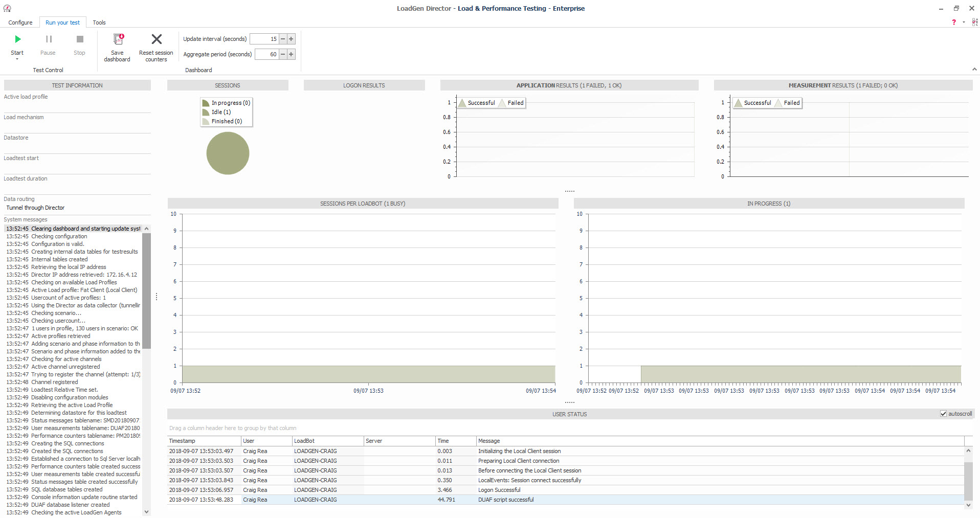Click the LOGON RESULTS panel header
980x518 pixels.
pyautogui.click(x=364, y=85)
